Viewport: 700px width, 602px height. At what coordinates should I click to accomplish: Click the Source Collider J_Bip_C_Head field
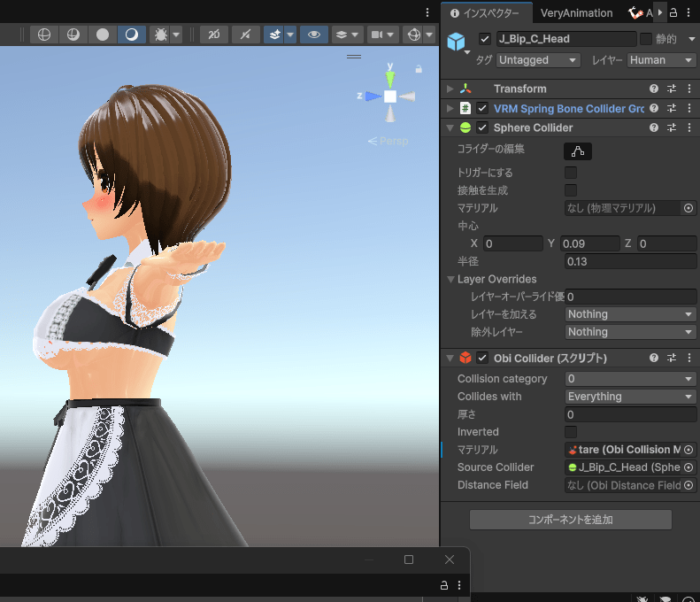pyautogui.click(x=630, y=467)
